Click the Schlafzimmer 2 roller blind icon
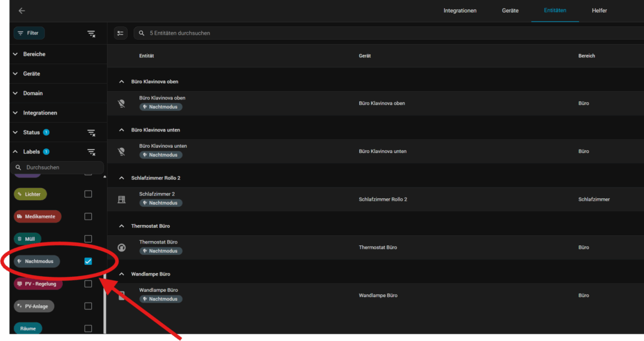 pyautogui.click(x=121, y=199)
